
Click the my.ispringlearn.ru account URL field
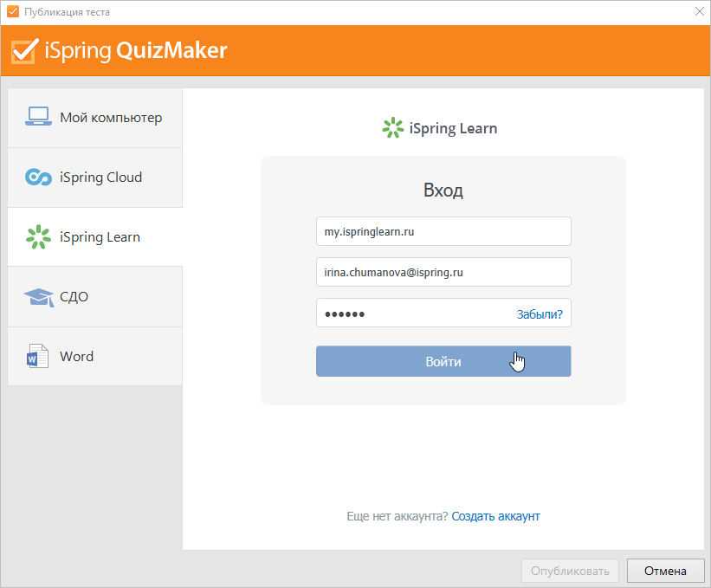click(x=443, y=231)
